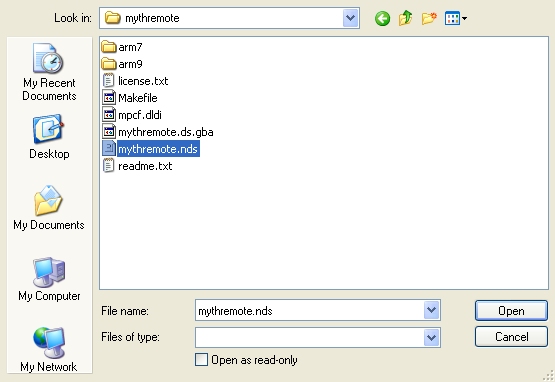Create a new folder
Viewport: 555px width, 382px height.
(429, 18)
